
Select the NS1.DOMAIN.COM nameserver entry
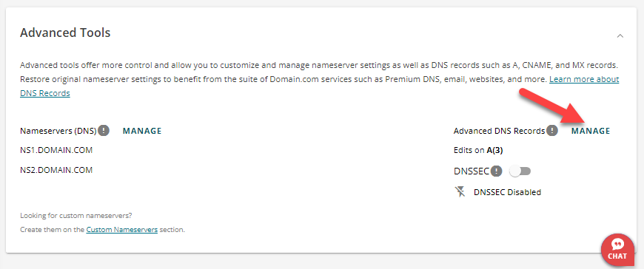pos(56,150)
